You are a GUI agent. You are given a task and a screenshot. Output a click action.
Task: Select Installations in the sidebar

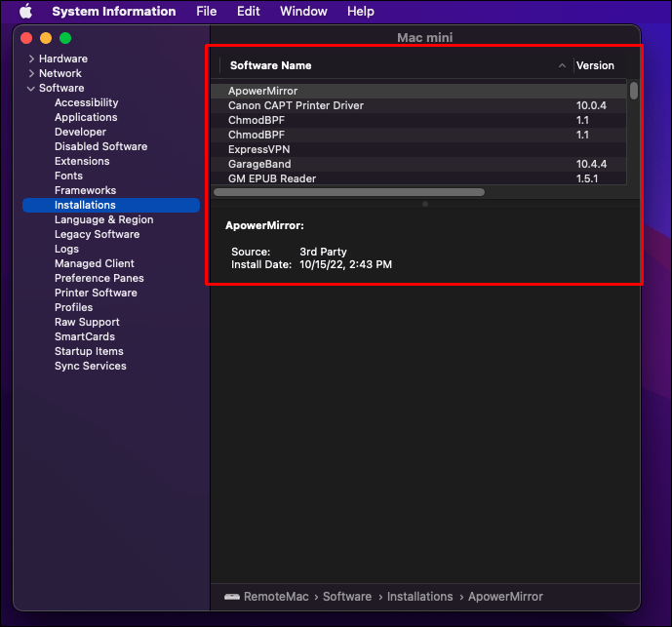pos(111,205)
